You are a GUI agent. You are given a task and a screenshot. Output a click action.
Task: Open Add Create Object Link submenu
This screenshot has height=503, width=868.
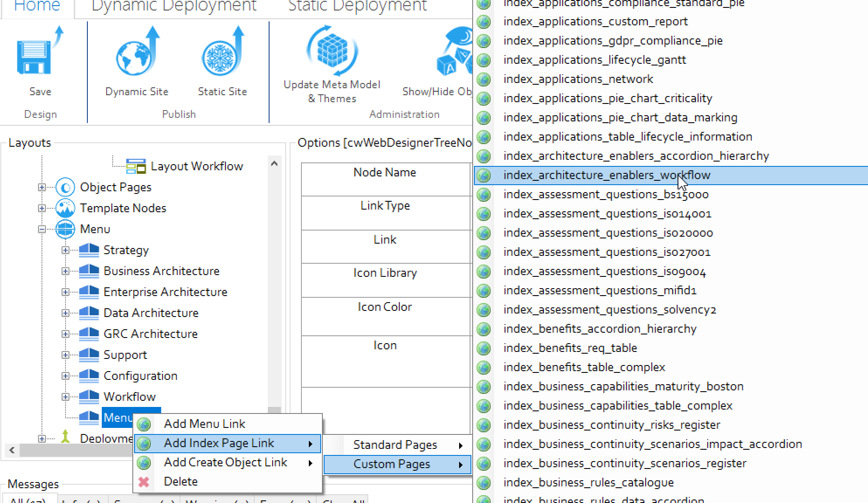point(225,462)
